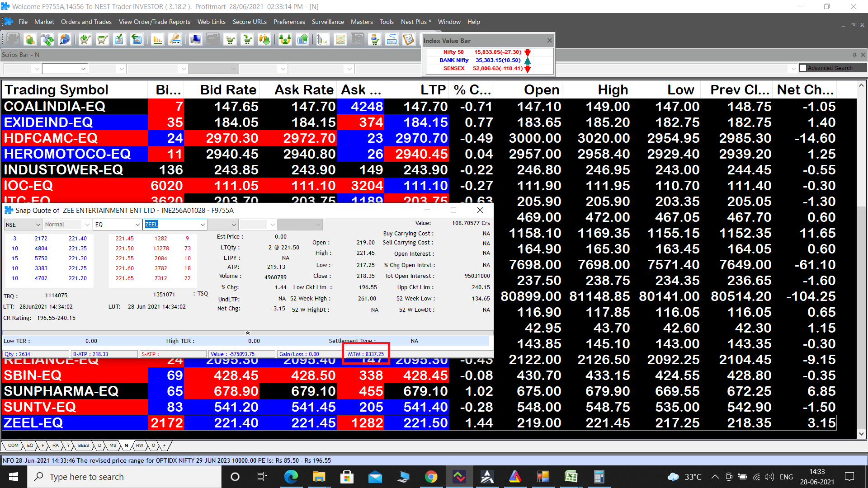
Task: Click the BANK Nifty index value row
Action: (x=489, y=60)
